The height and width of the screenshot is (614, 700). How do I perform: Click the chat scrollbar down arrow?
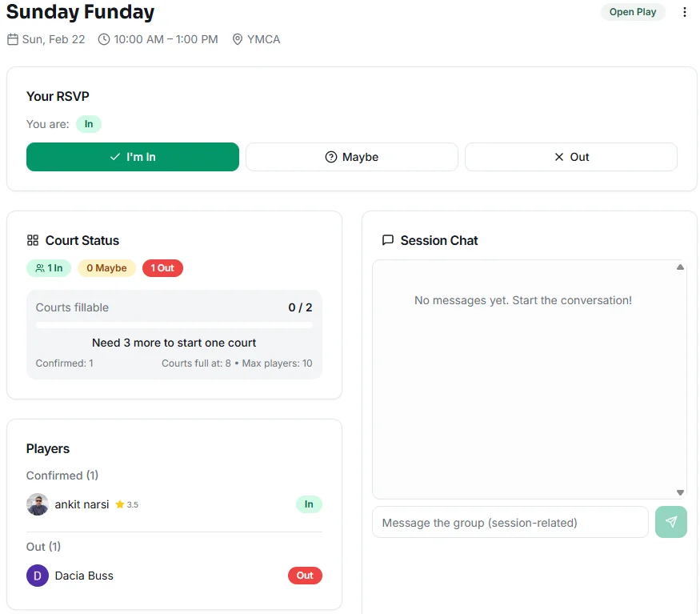pyautogui.click(x=680, y=492)
